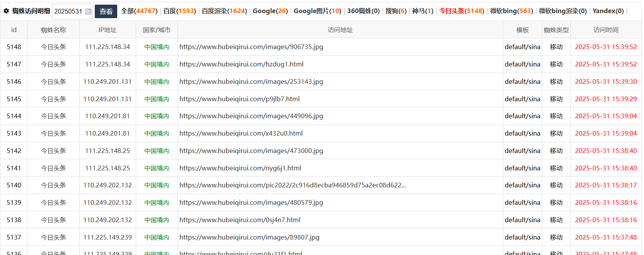The height and width of the screenshot is (255, 644).
Task: Open the calendar picker icon in date field
Action: pyautogui.click(x=88, y=12)
